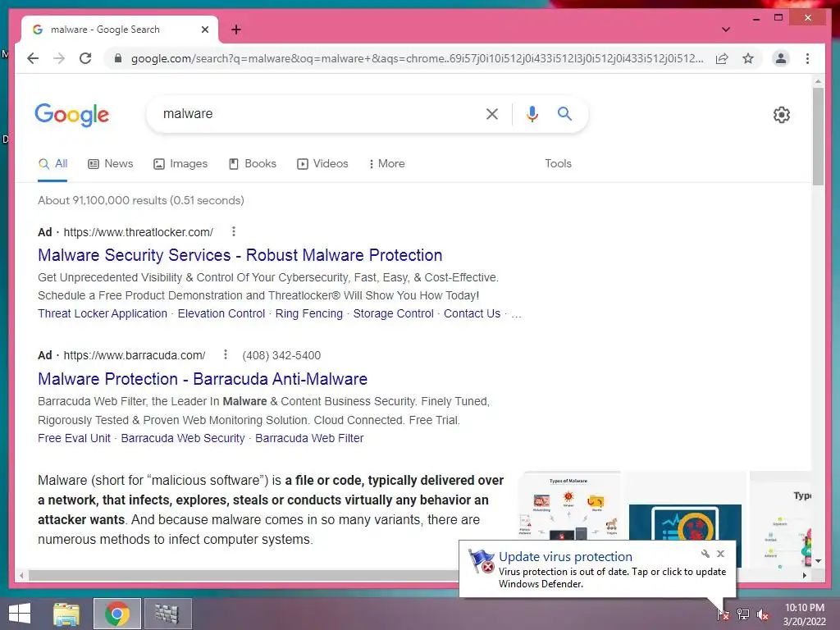Click the forward navigation arrow

(59, 58)
